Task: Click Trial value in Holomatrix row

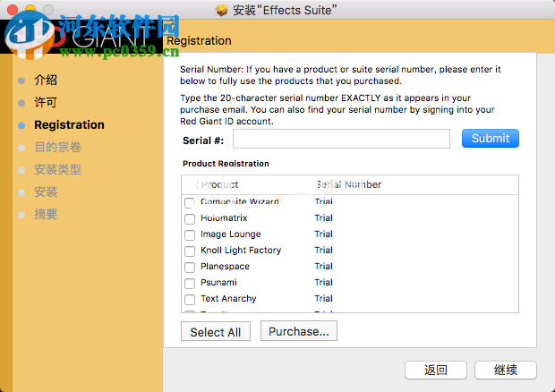Action: click(x=323, y=218)
